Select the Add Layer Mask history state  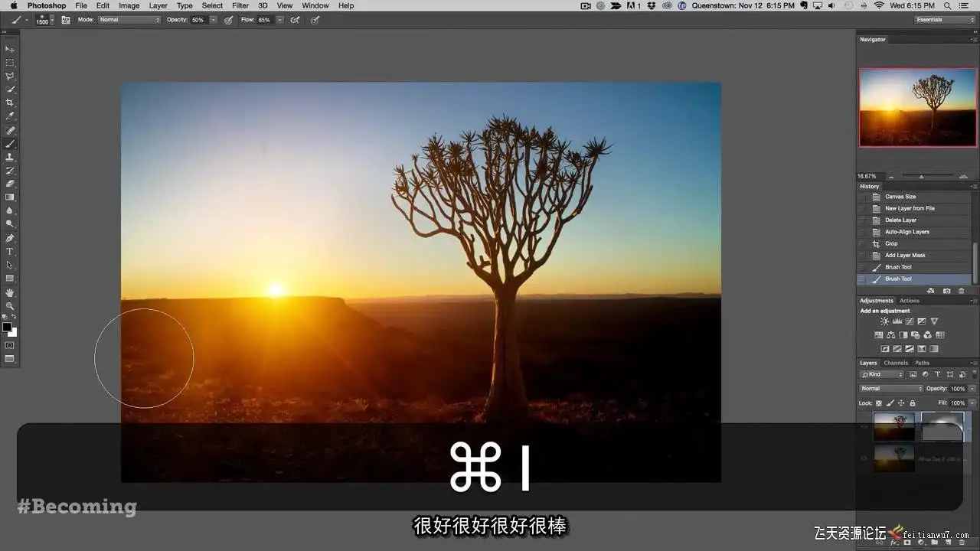pos(916,256)
